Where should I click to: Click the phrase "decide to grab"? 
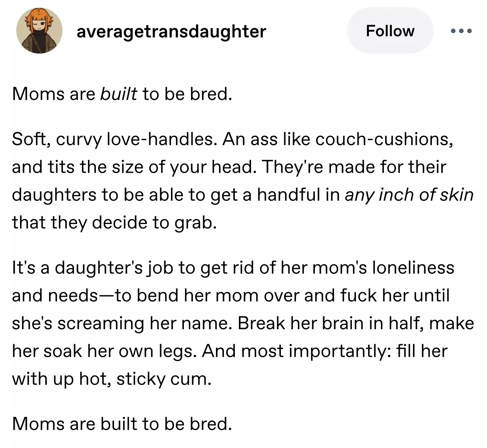[x=154, y=222]
